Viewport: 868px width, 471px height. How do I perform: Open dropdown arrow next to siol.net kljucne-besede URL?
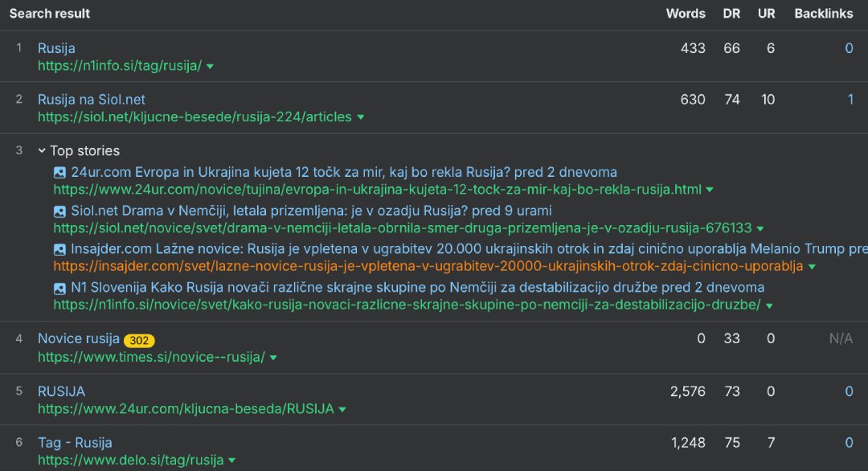point(360,117)
